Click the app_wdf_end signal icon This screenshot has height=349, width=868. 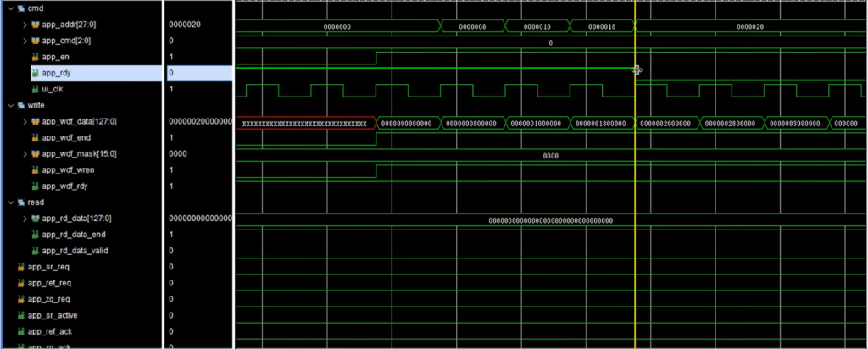click(36, 138)
